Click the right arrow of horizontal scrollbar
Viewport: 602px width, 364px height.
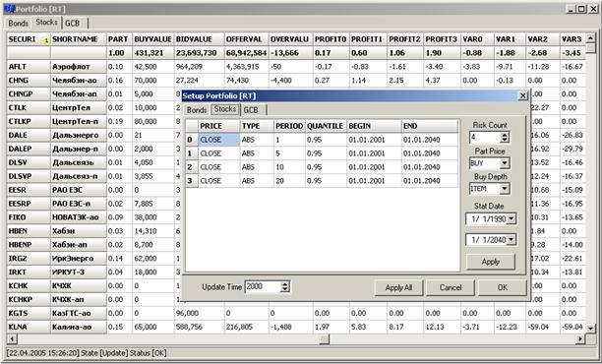[x=580, y=339]
